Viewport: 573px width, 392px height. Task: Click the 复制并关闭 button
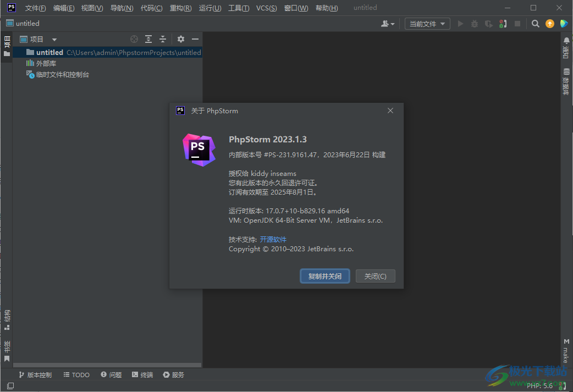click(x=324, y=275)
